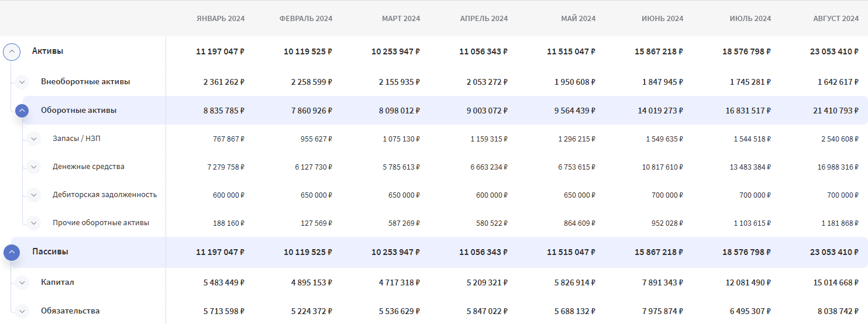This screenshot has width=868, height=324.
Task: Collapse the Оборотные активы group
Action: tap(22, 111)
